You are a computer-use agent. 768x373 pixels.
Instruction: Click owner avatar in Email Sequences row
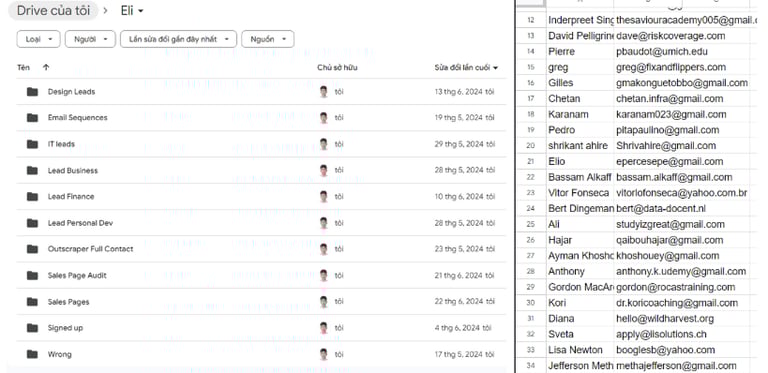[x=323, y=117]
